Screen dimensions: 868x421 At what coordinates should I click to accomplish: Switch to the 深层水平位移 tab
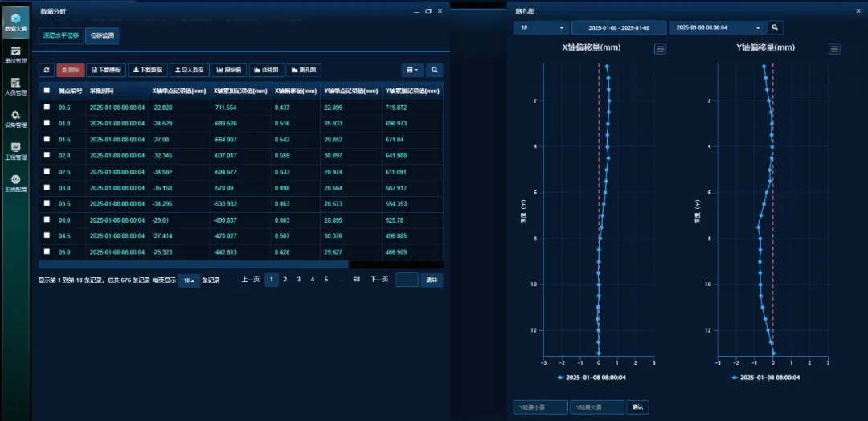59,35
